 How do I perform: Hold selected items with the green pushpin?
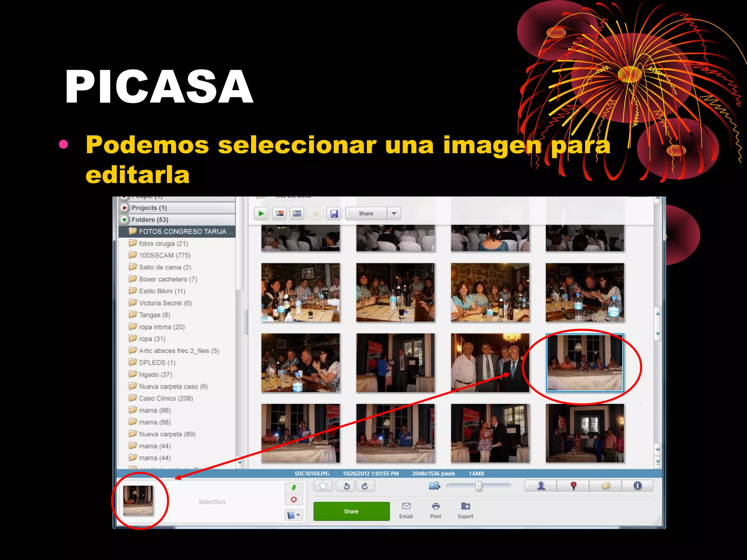click(x=294, y=487)
